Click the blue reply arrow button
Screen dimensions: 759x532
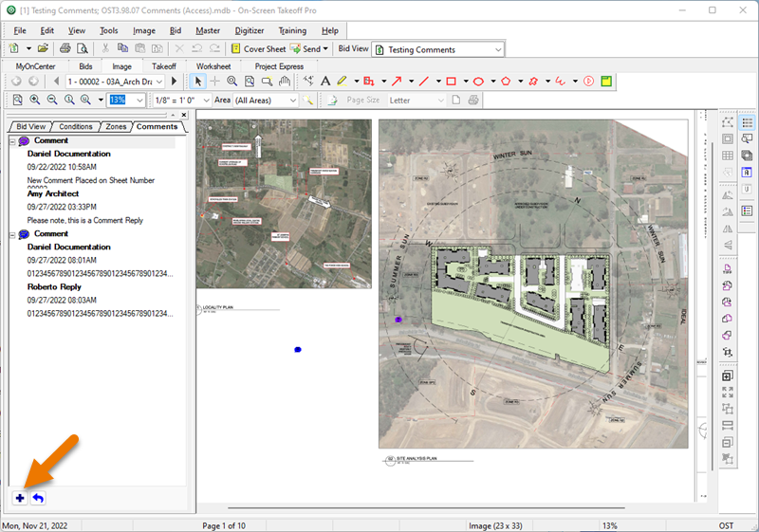pyautogui.click(x=38, y=498)
